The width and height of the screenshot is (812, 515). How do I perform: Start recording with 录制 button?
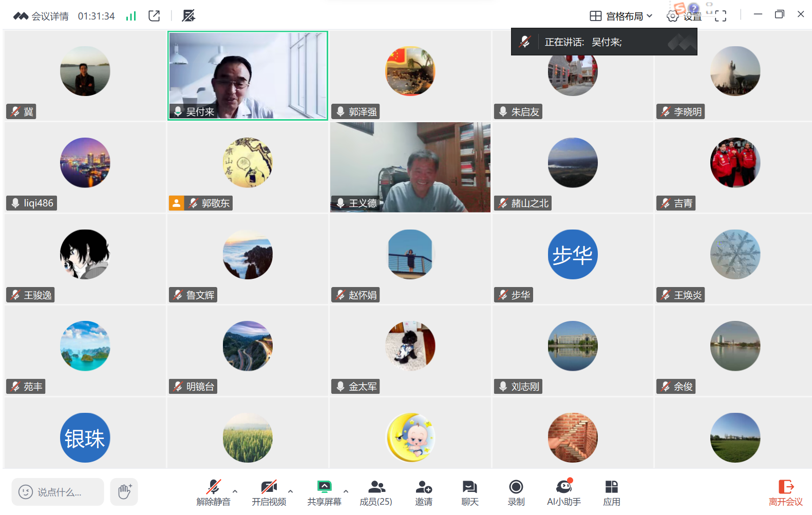(516, 492)
